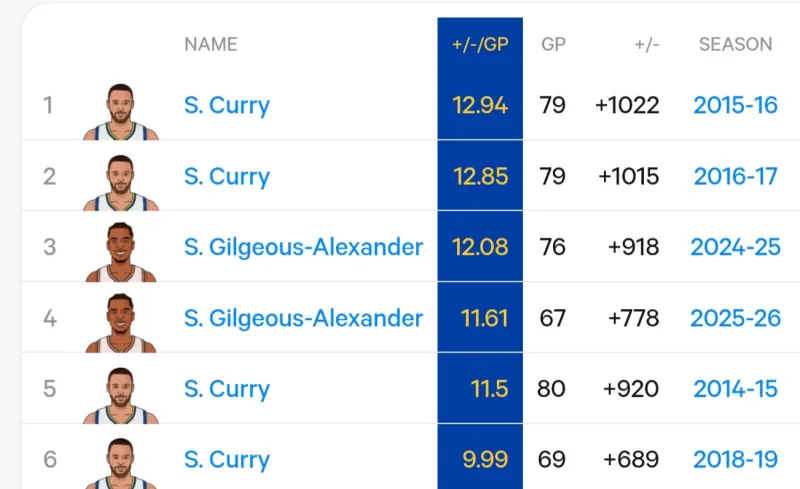Sort table by NAME column header
800x489 pixels.
(211, 44)
